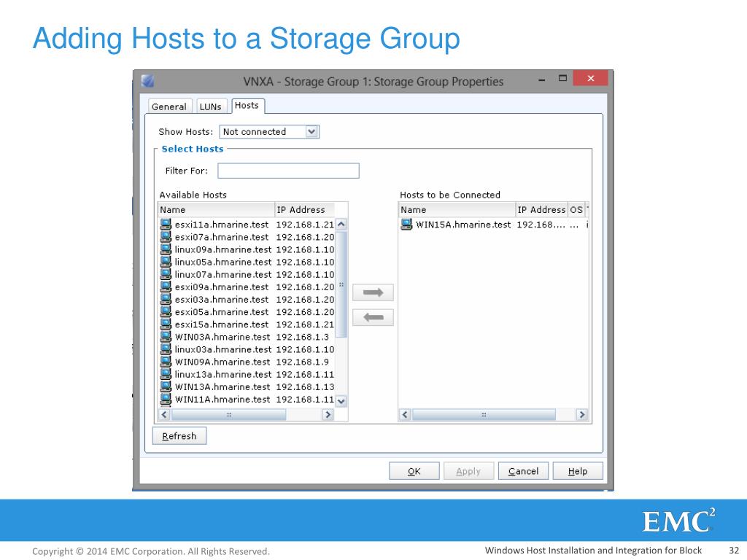Click the Available Hosts scroll-left arrow
747x560 pixels.
tap(164, 414)
